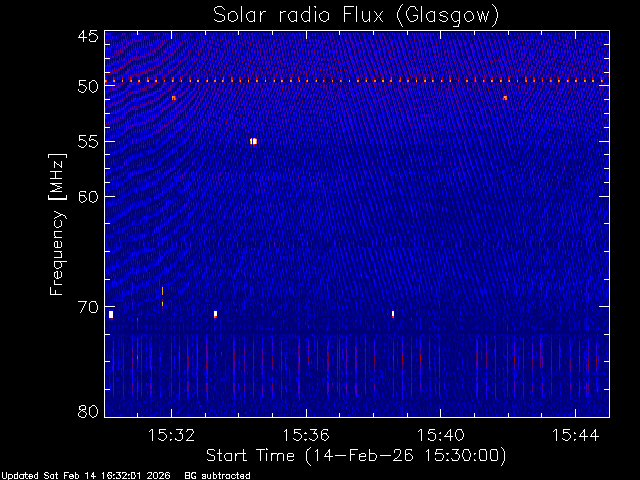Click the frequency tick label '70'
The width and height of the screenshot is (640, 480).
(x=88, y=307)
